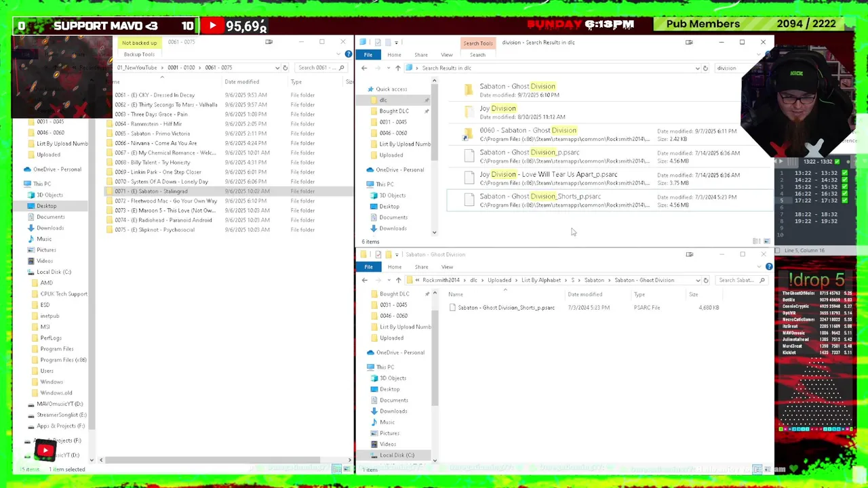The image size is (868, 488).
Task: Open address history dropdown in search results window
Action: (x=697, y=68)
